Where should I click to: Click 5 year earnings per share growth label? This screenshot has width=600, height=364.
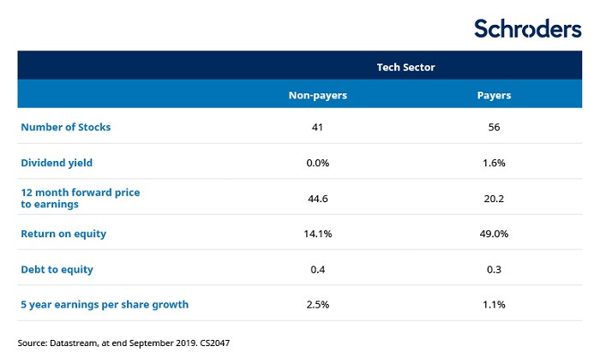coord(105,304)
